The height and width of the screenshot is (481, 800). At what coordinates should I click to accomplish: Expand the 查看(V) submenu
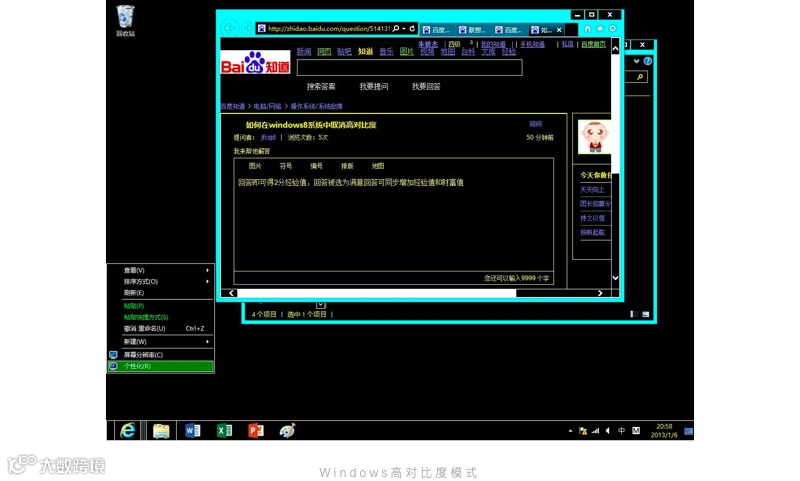coord(160,270)
